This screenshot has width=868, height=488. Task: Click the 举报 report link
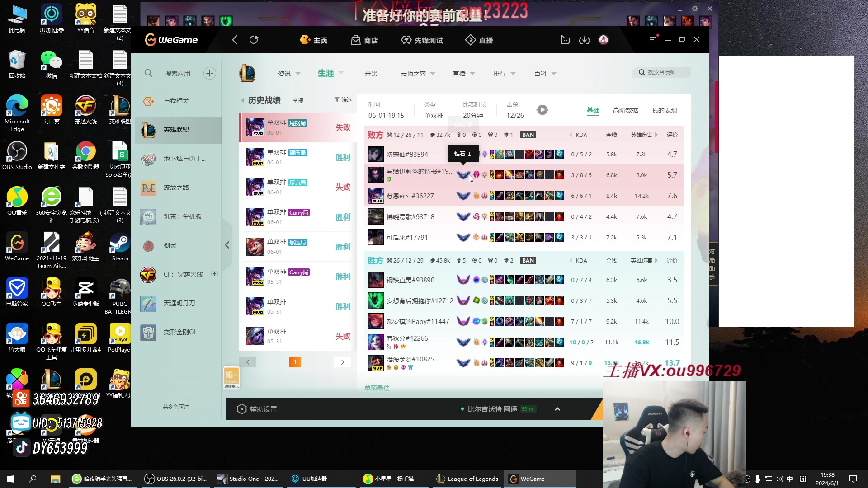pos(297,100)
